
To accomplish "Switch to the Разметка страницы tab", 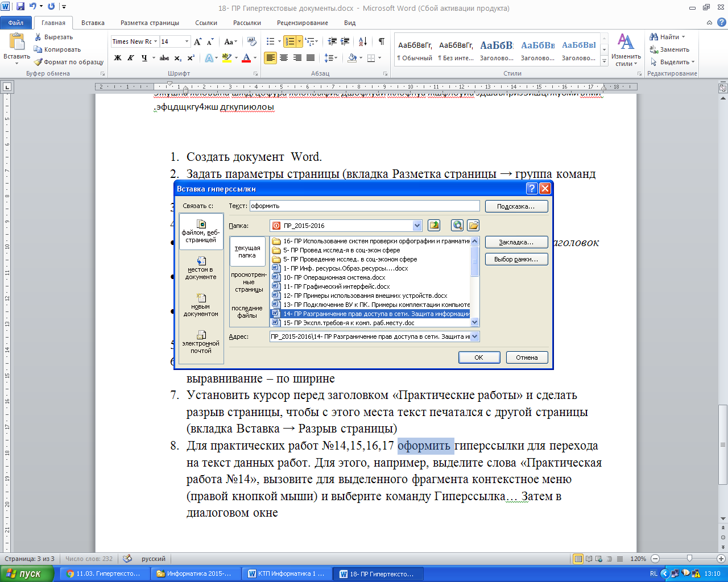I will [x=150, y=23].
